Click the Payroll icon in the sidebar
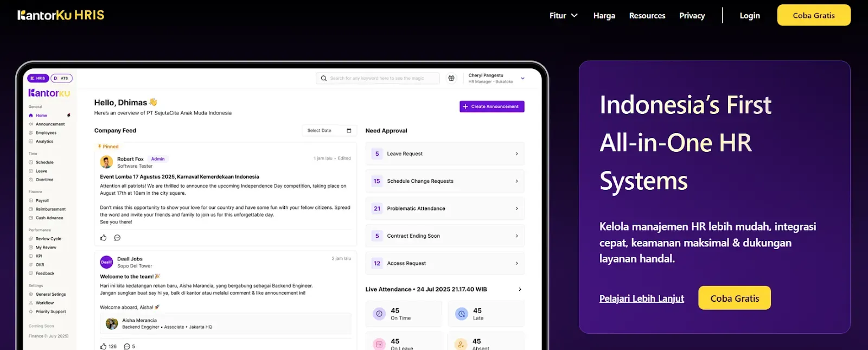868x350 pixels. tap(31, 201)
